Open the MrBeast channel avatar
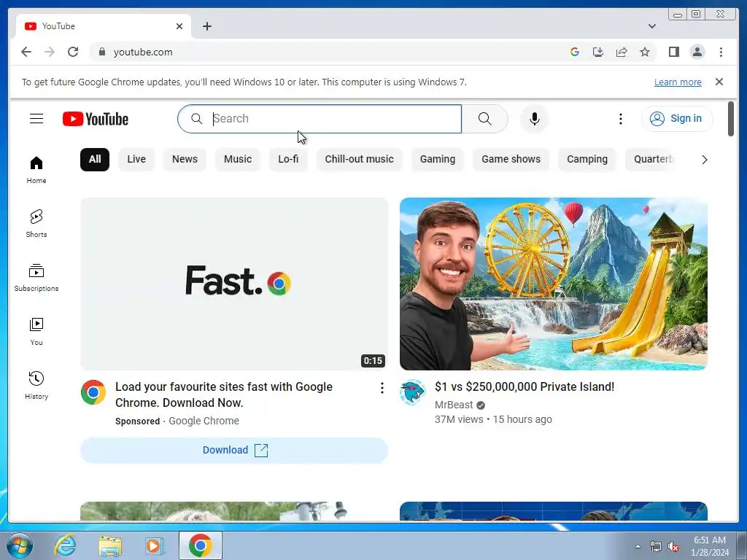 pos(412,392)
